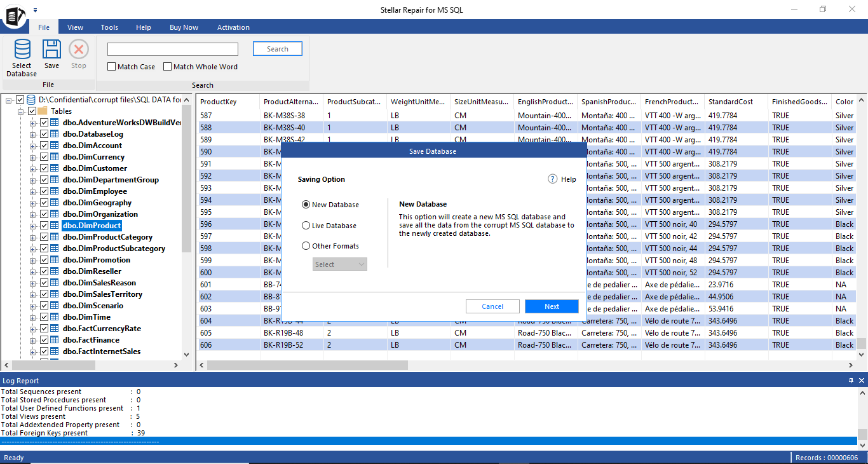Click cell BK-R19B-52
This screenshot has height=464, width=868.
pos(291,345)
